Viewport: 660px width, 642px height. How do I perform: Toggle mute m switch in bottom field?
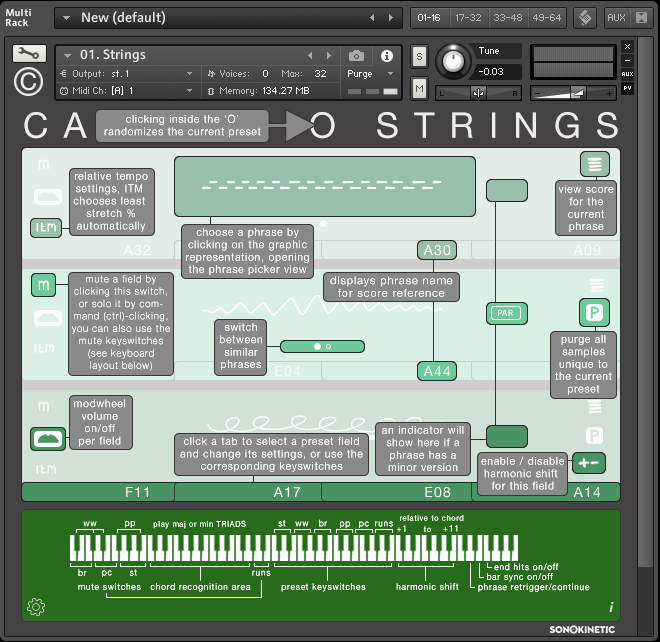43,406
